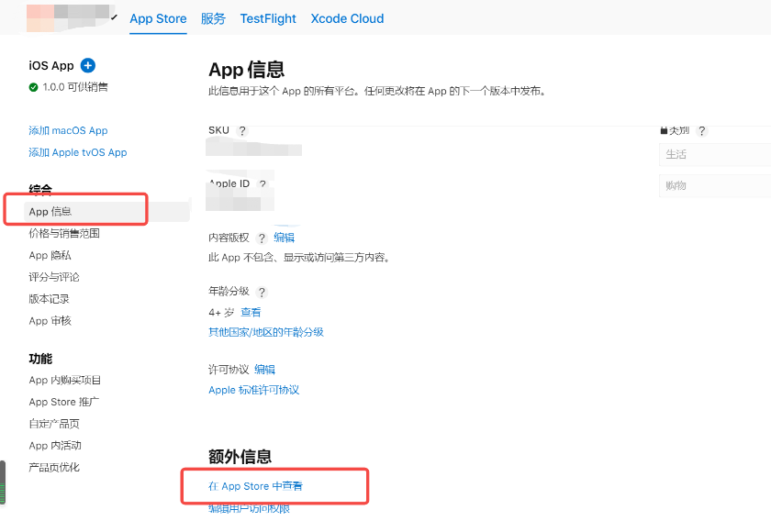
Task: Select the 1.0.0 可供销售 version status
Action: click(68, 87)
